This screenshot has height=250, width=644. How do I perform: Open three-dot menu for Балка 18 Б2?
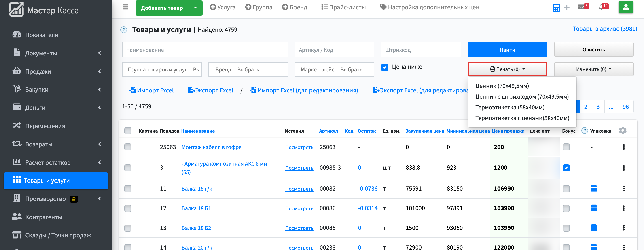[x=624, y=228]
